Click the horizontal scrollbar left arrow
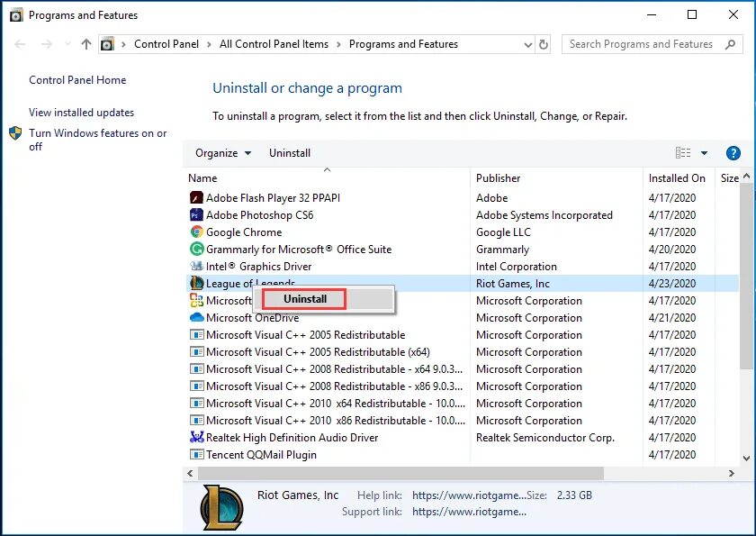The image size is (756, 536). [x=190, y=474]
